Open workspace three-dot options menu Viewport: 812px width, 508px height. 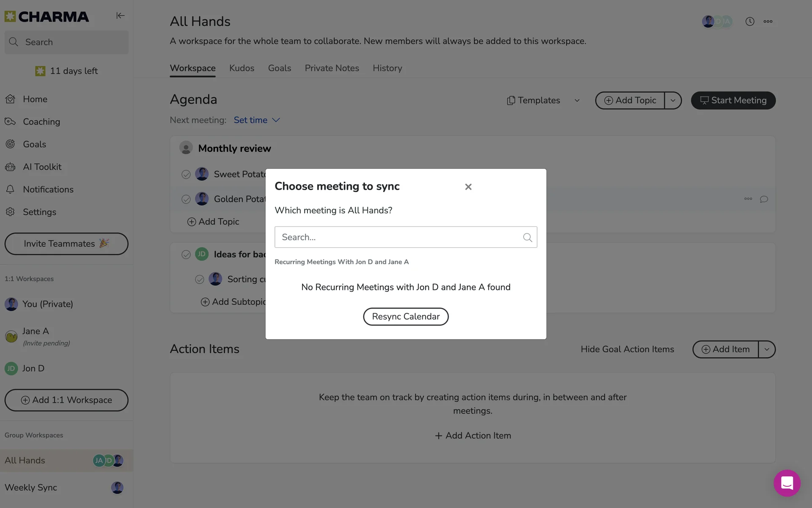(768, 22)
